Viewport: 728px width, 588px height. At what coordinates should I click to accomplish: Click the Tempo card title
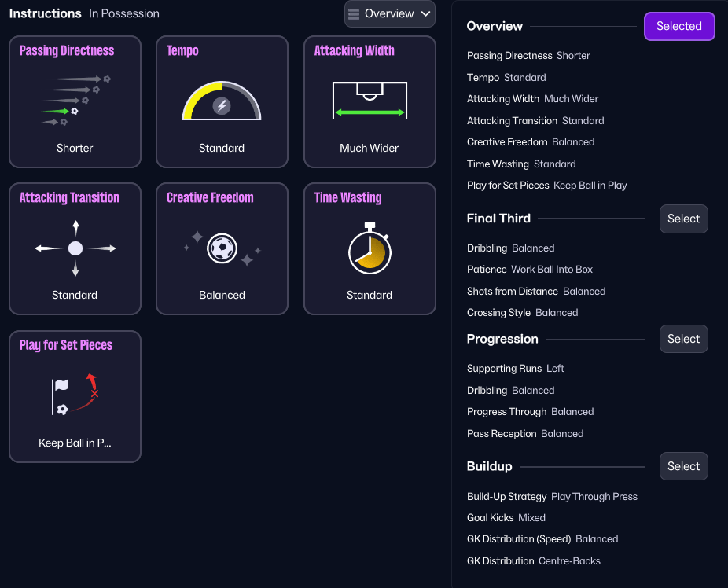182,51
